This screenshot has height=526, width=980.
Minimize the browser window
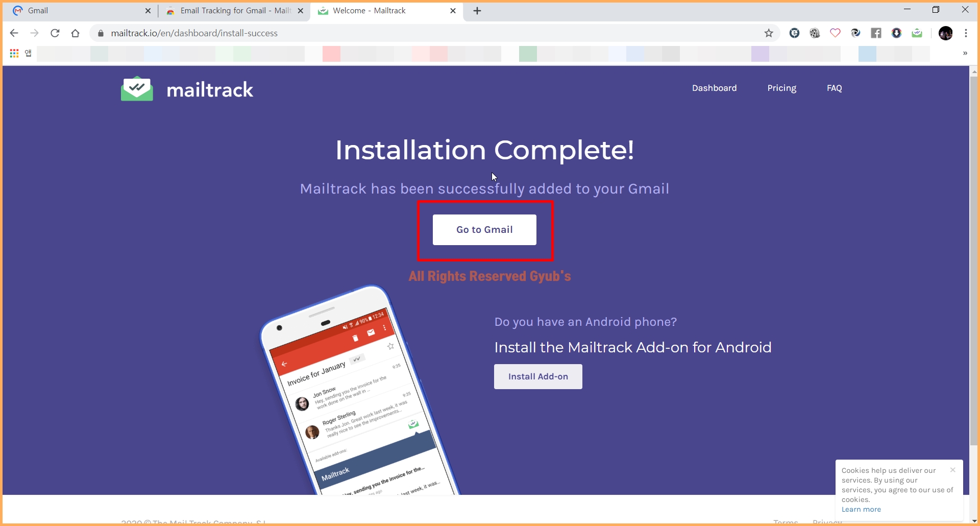(907, 10)
